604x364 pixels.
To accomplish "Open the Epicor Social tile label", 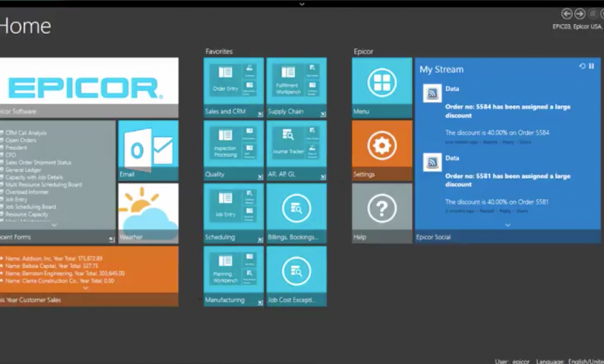I will tap(434, 237).
